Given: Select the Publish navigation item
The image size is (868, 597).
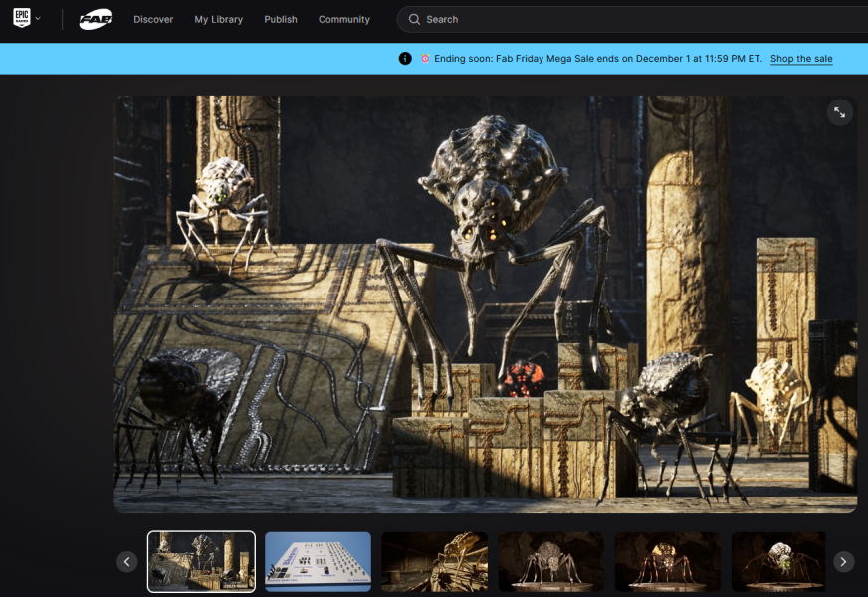Looking at the screenshot, I should tap(281, 19).
